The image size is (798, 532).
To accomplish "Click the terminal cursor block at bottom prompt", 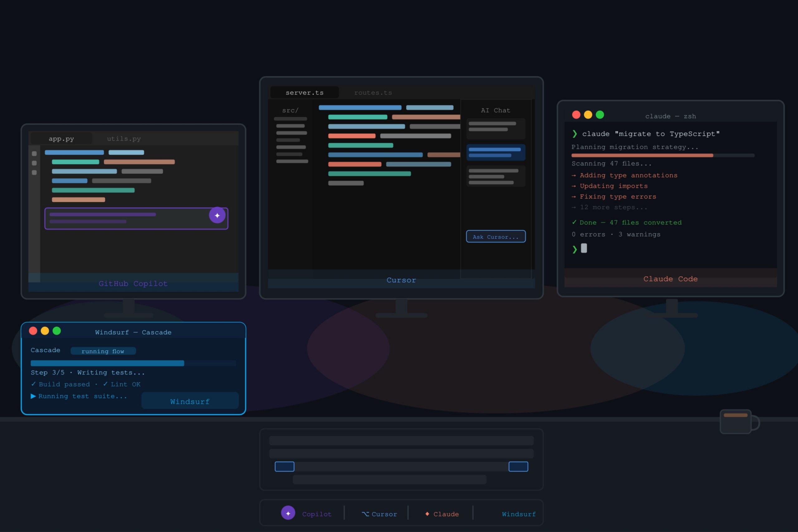I will 584,248.
